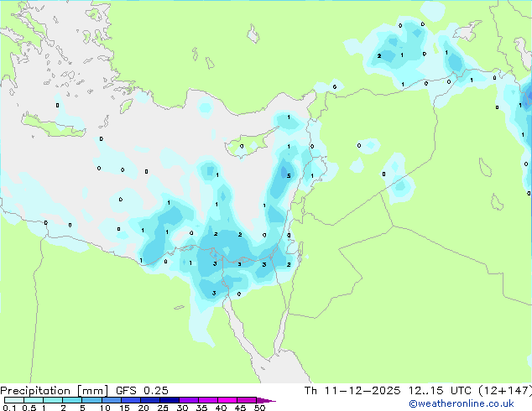Click the '(12+147)' forecast offset text

pyautogui.click(x=505, y=391)
